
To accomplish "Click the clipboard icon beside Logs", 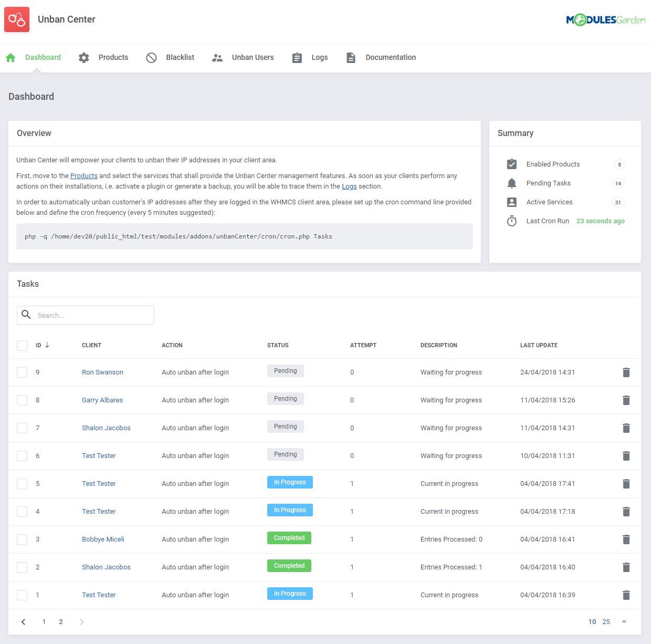I will pyautogui.click(x=297, y=58).
